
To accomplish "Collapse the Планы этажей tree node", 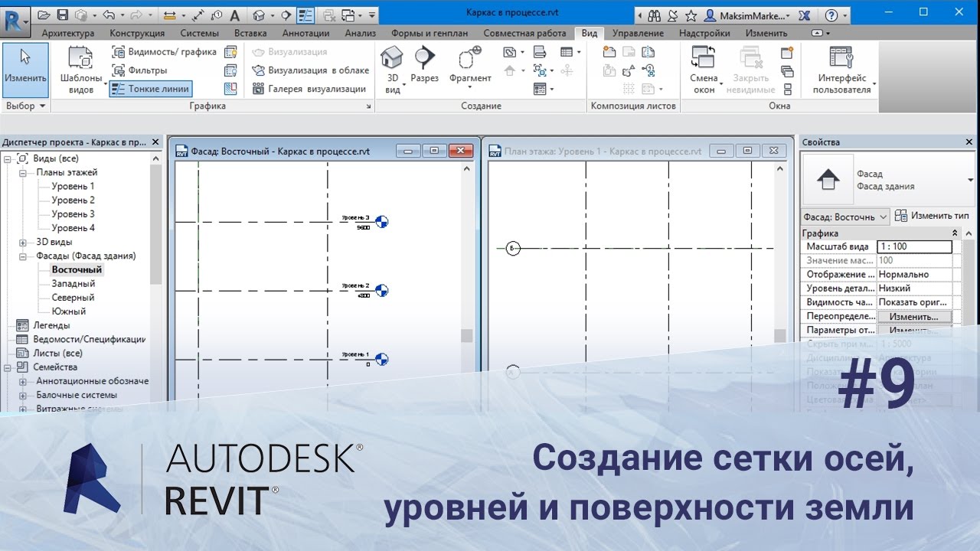I will point(22,172).
